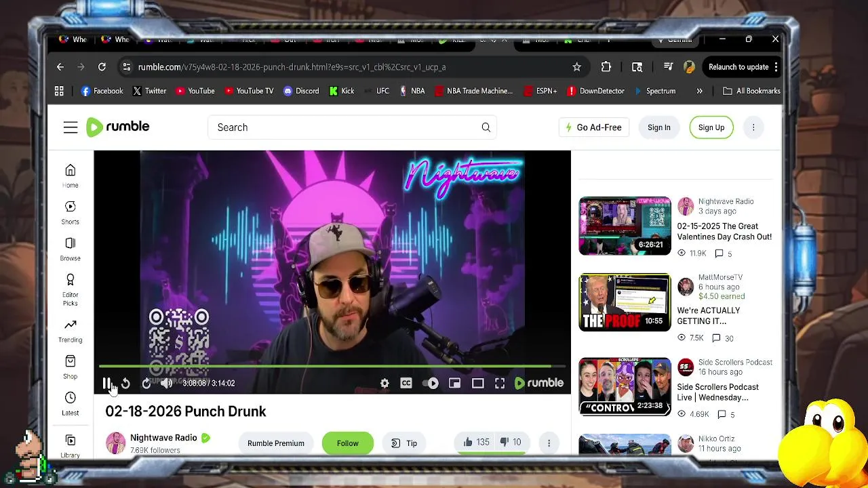Open the Nightwave Radio channel link

coord(163,438)
